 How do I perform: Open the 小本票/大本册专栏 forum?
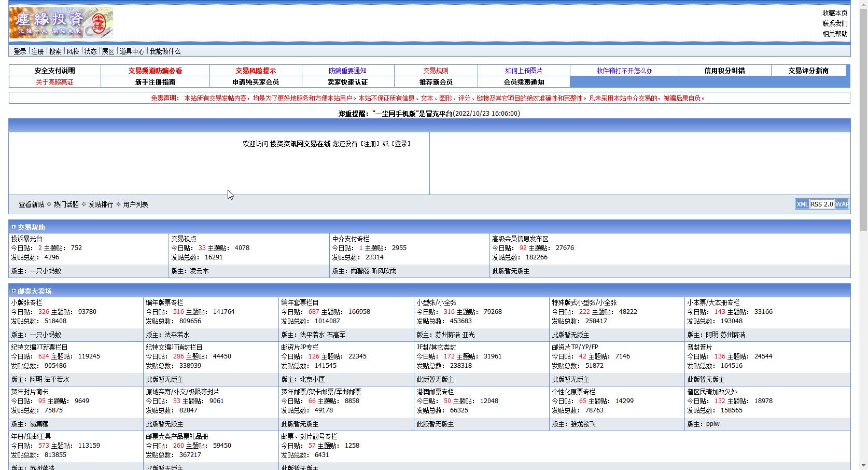tap(713, 302)
